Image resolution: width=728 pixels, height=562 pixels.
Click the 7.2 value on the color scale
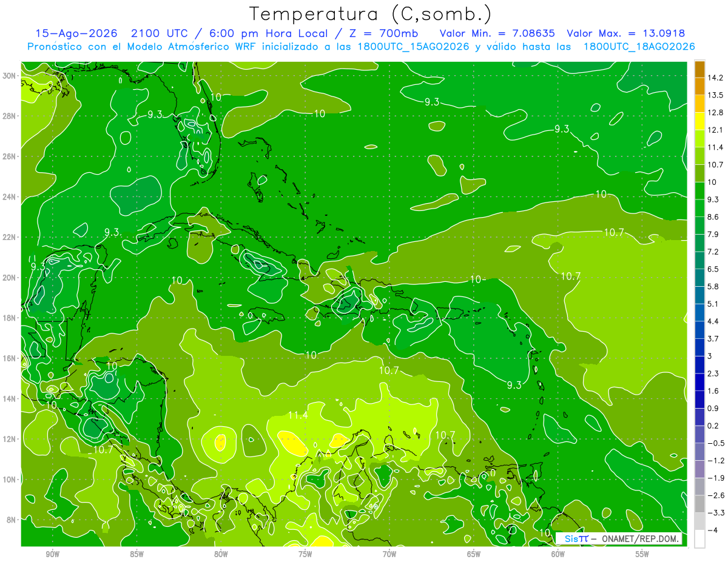[x=713, y=252]
